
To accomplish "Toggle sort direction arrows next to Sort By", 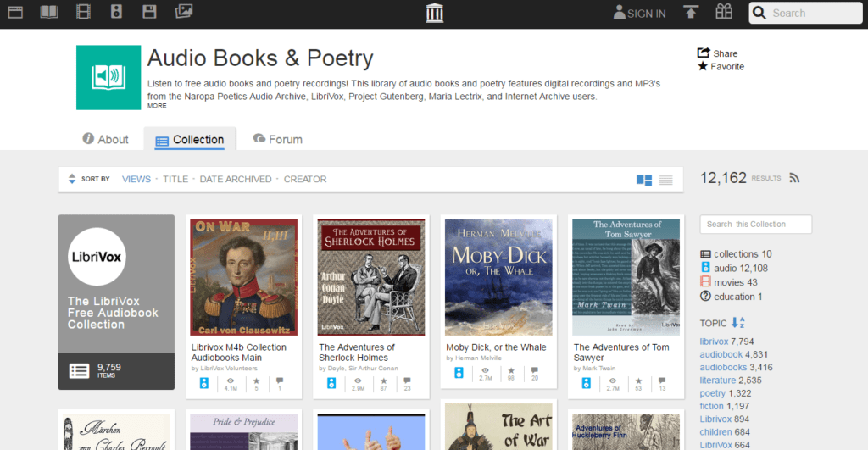I will coord(71,179).
